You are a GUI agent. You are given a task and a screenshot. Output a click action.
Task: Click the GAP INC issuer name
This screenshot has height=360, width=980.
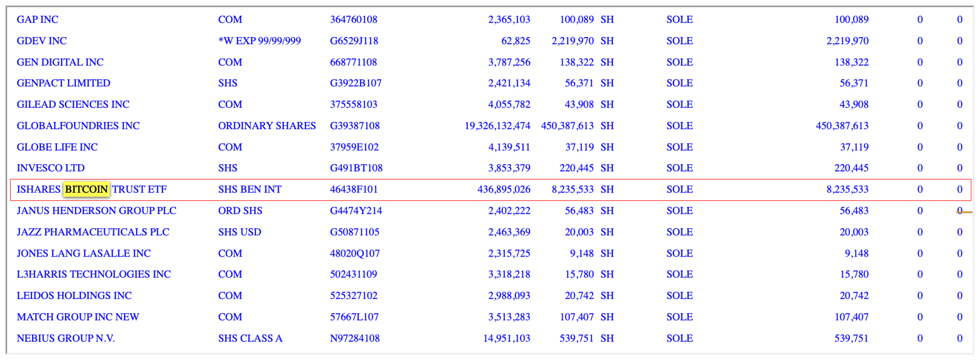[x=38, y=20]
